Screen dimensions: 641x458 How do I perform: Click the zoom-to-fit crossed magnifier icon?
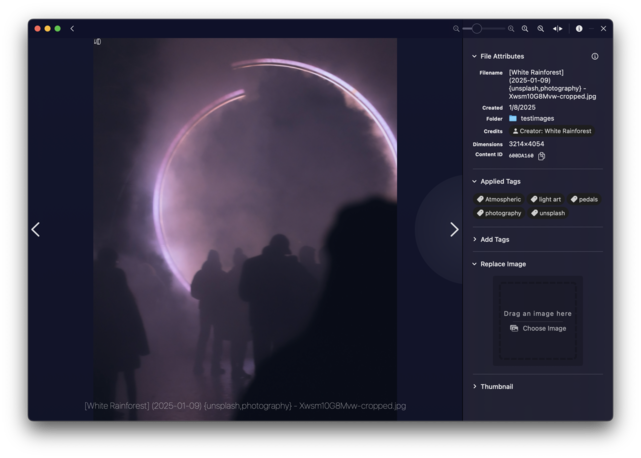540,29
